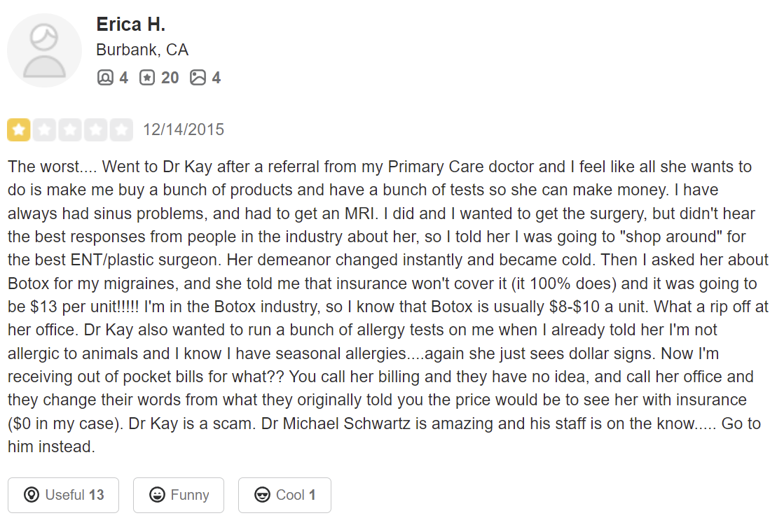Open Erica H.'s profile name link
This screenshot has width=784, height=532.
click(130, 24)
